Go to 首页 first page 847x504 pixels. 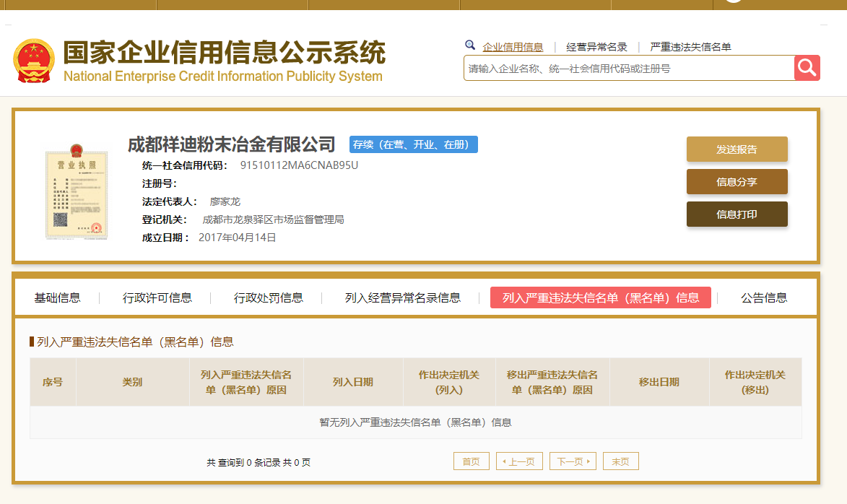coord(471,461)
